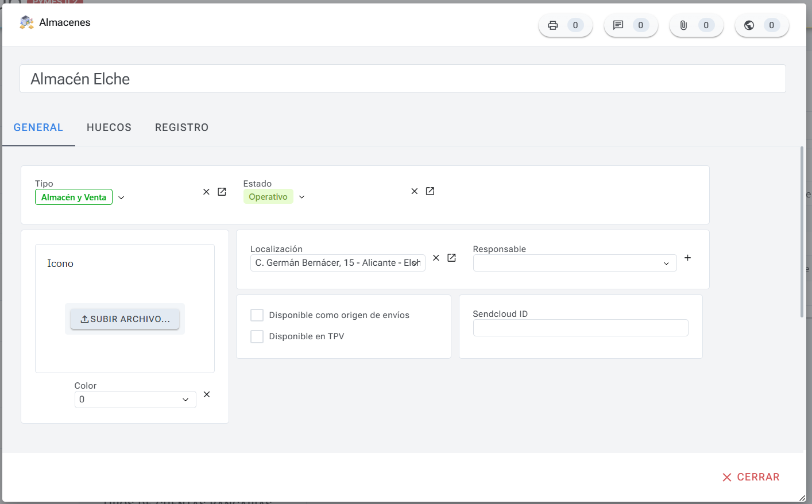The width and height of the screenshot is (812, 504).
Task: Click the Almacenes warehouse icon
Action: pos(26,22)
